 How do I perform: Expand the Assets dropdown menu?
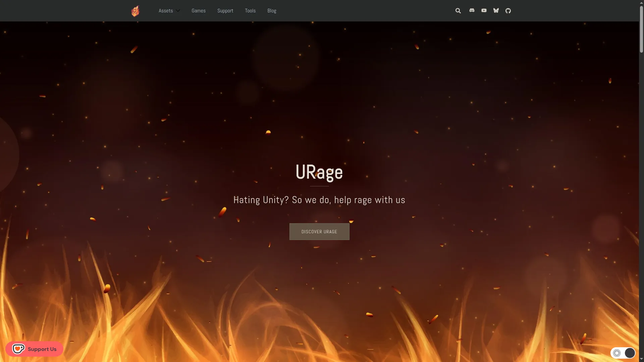pos(169,11)
